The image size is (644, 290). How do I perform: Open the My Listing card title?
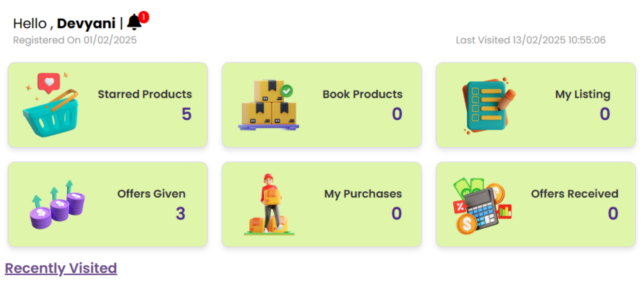click(x=583, y=94)
